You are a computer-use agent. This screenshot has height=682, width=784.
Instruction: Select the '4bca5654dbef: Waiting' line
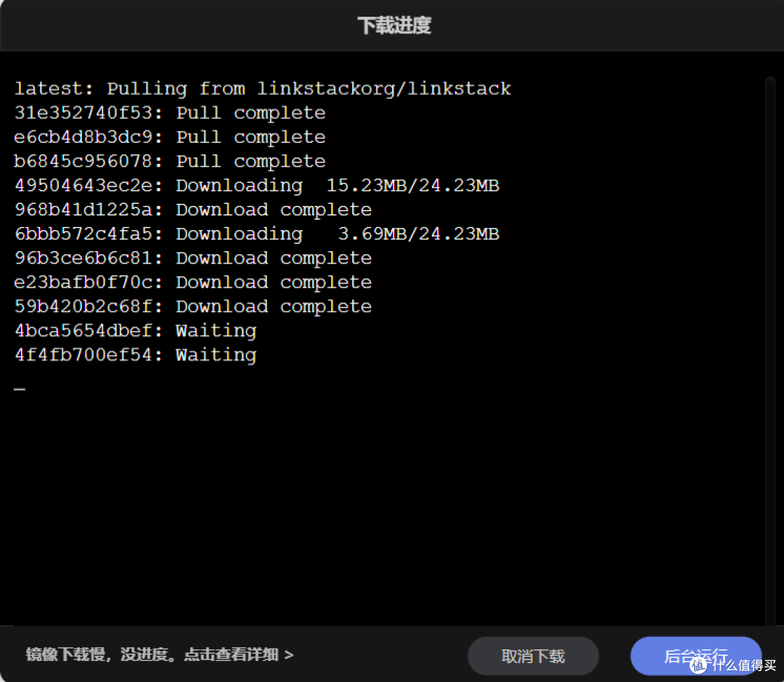[x=136, y=331]
